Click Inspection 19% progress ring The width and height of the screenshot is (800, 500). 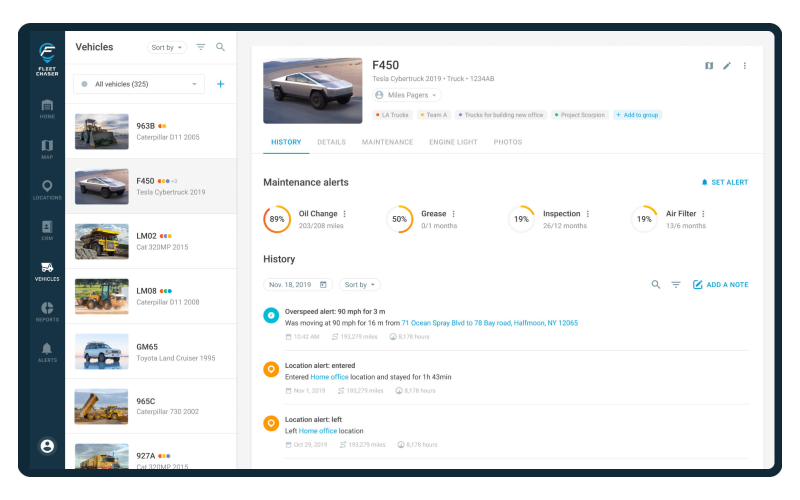[521, 219]
